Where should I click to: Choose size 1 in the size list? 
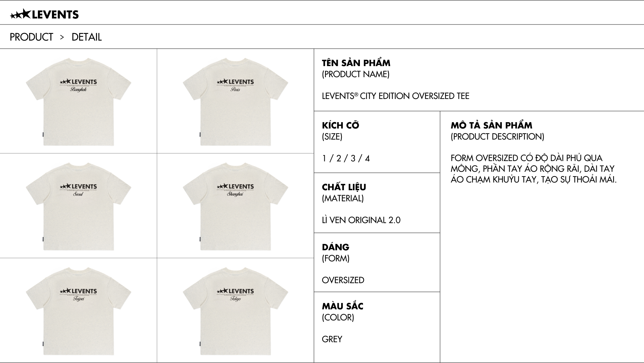point(324,158)
